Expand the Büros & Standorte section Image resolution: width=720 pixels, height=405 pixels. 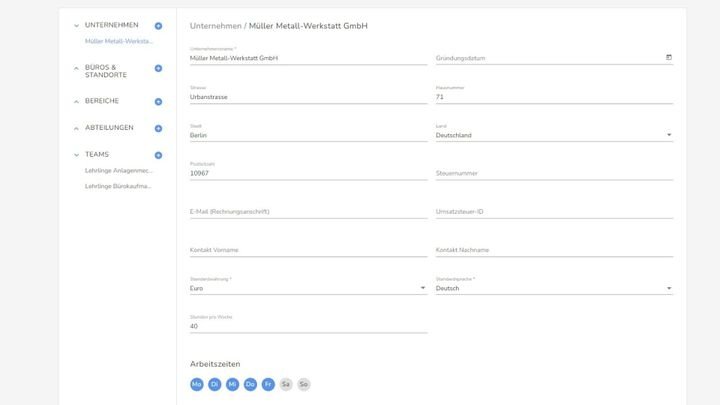click(76, 68)
